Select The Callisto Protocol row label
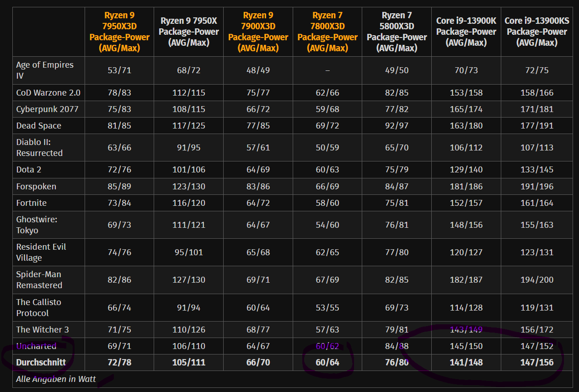Screen dimensions: 579x392 coord(38,307)
